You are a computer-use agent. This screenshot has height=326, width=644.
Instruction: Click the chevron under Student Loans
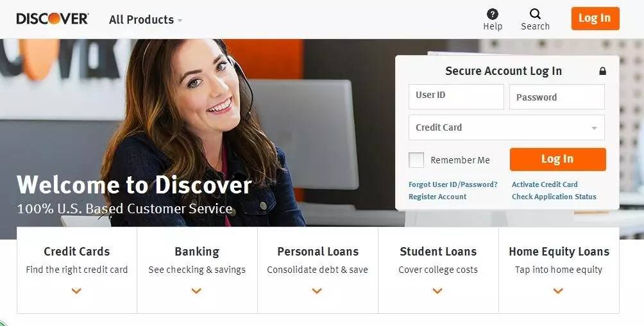pyautogui.click(x=437, y=291)
